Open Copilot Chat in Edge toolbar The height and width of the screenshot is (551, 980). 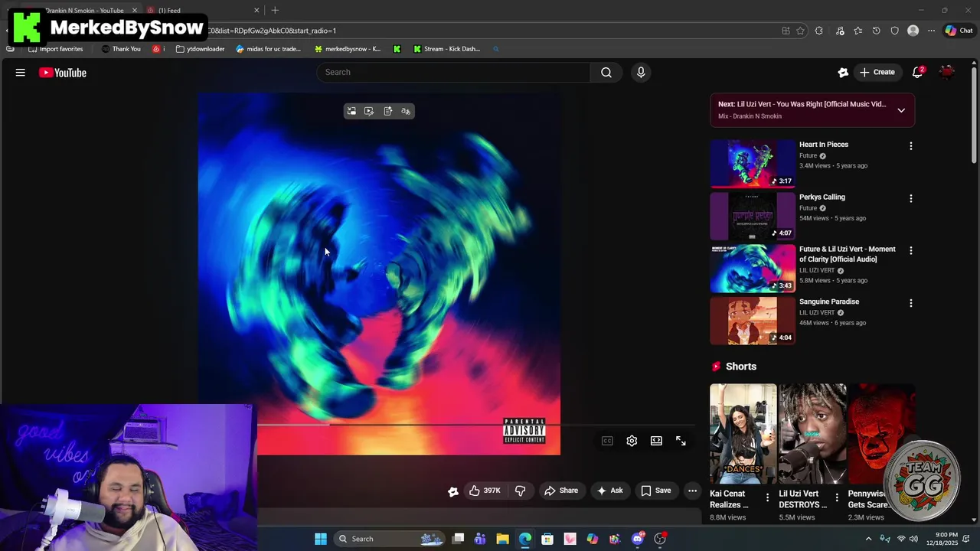959,31
